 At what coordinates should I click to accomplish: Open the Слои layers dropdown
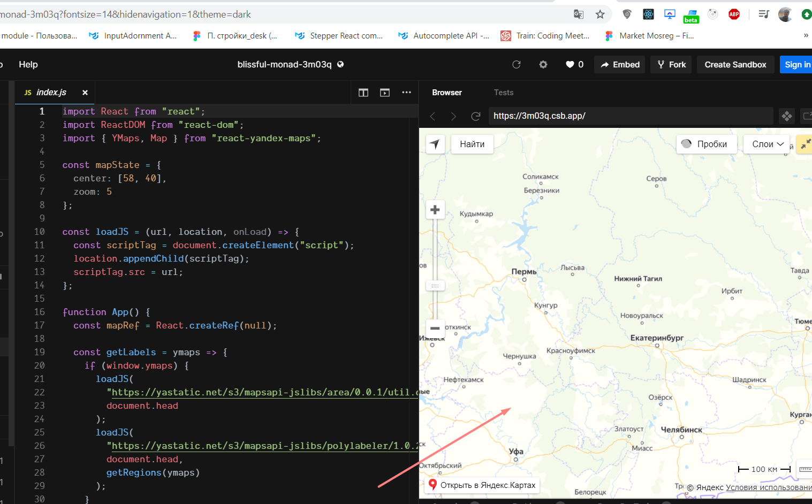(766, 144)
